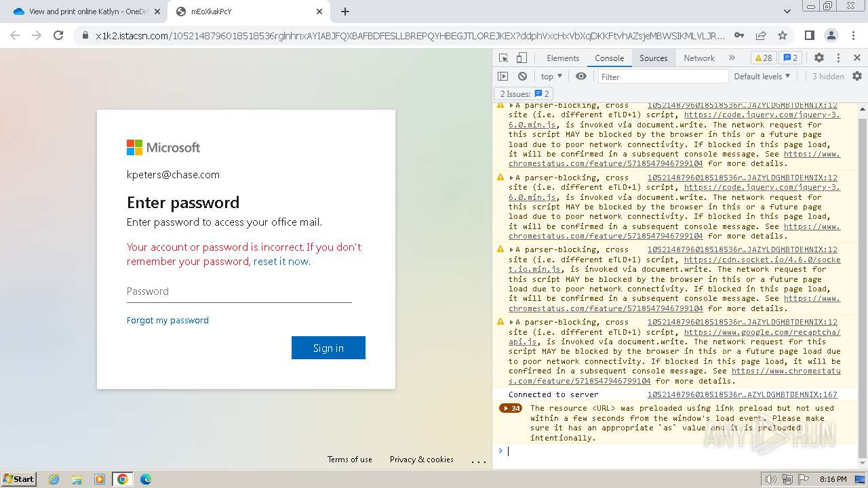The height and width of the screenshot is (488, 868).
Task: Toggle the device toolbar icon
Action: pyautogui.click(x=521, y=58)
